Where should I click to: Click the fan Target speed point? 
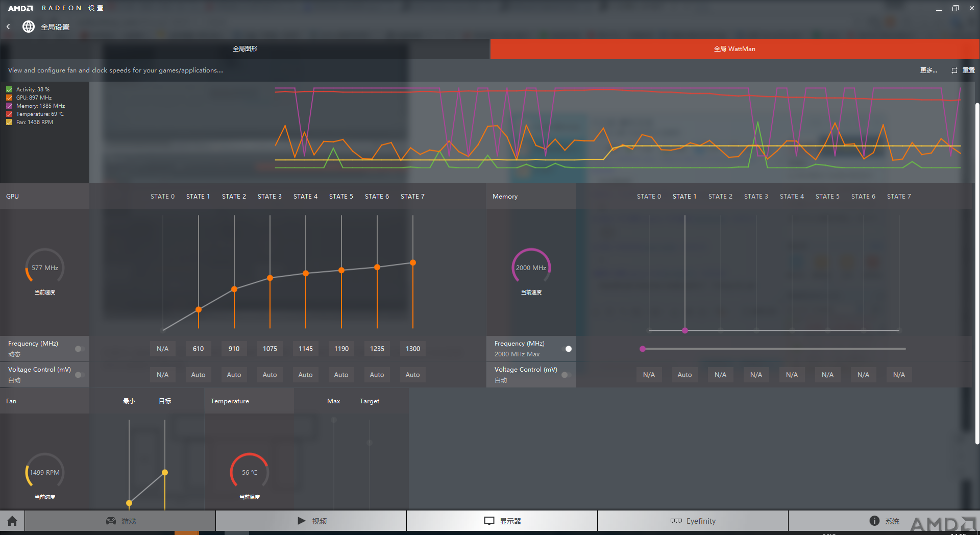coord(165,472)
